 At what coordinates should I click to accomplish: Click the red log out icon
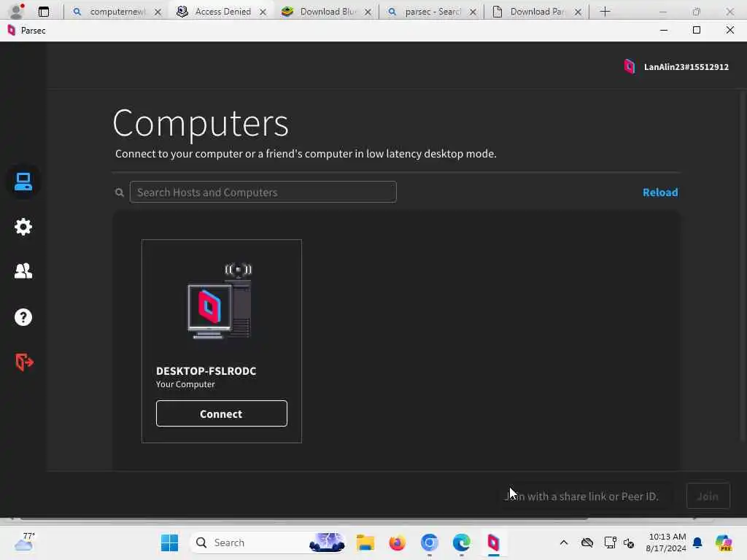24,362
